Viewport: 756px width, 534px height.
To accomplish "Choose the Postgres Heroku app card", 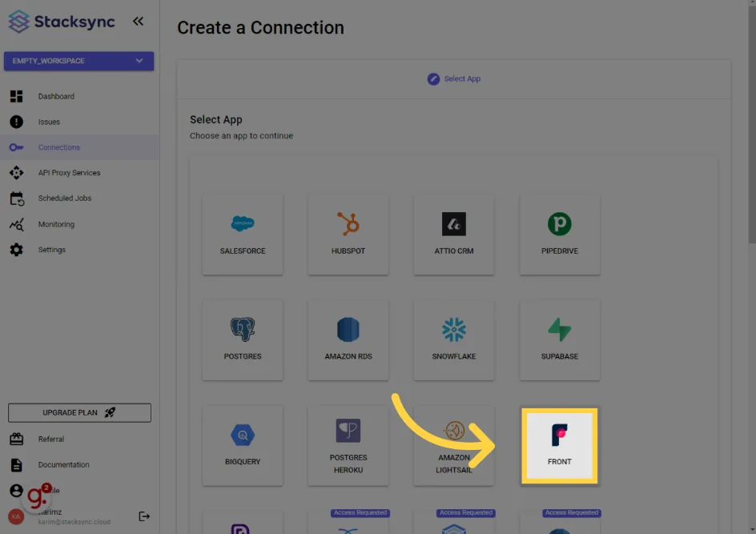I will 348,446.
